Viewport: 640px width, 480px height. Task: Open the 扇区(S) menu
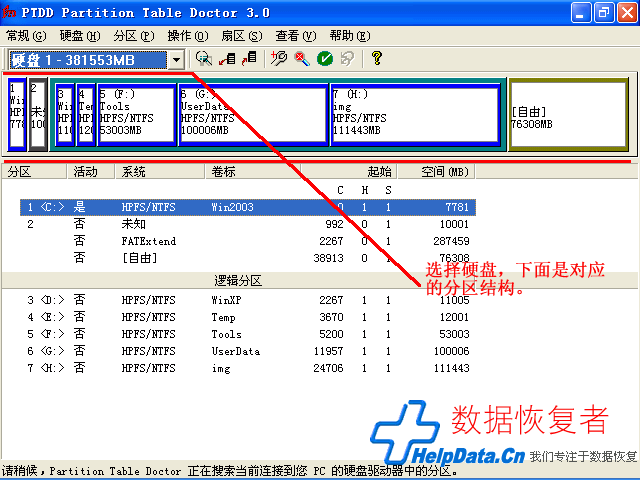(x=242, y=36)
